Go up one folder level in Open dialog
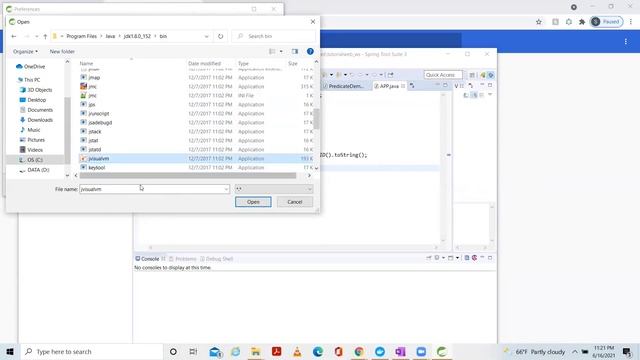Viewport: 640px width, 360px height. pyautogui.click(x=45, y=36)
